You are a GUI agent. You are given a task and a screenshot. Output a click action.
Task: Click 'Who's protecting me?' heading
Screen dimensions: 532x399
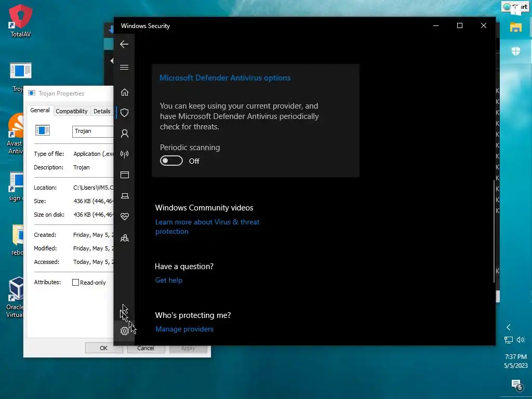click(x=193, y=315)
